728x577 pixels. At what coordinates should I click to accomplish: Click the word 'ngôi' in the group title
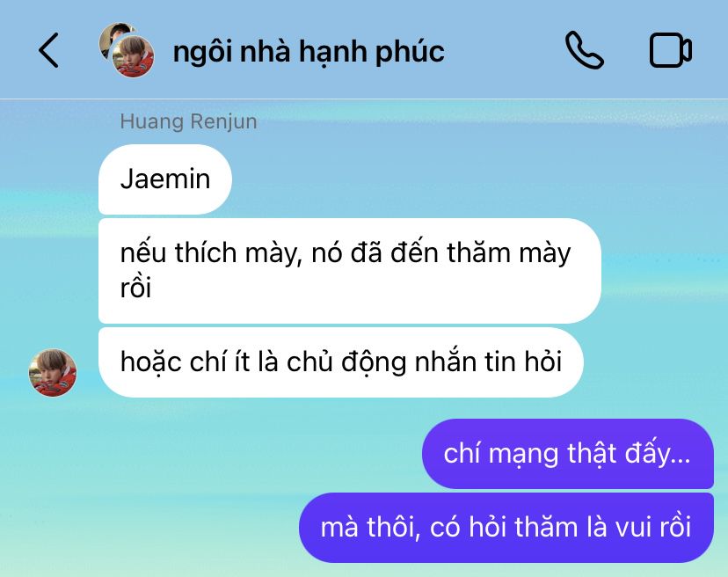202,52
